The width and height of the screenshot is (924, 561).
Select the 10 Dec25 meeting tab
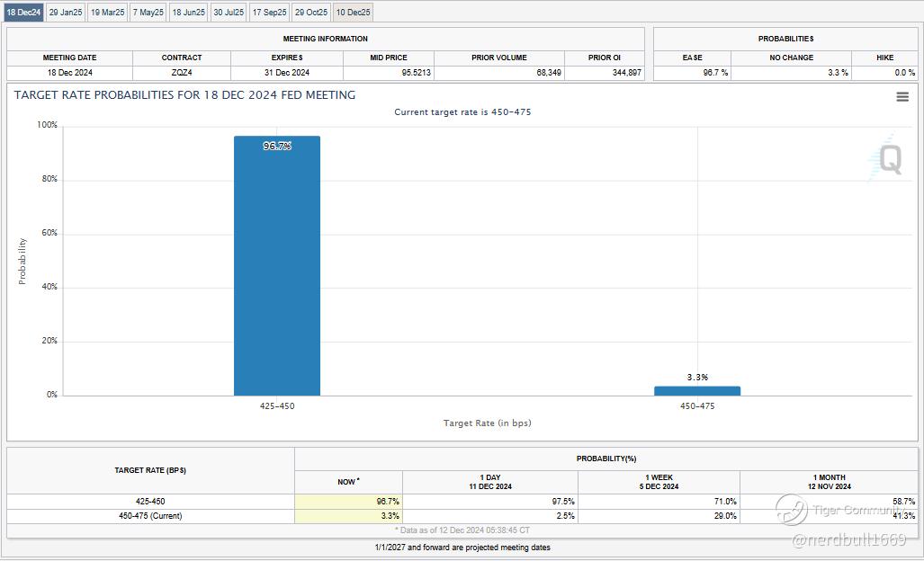pos(353,13)
